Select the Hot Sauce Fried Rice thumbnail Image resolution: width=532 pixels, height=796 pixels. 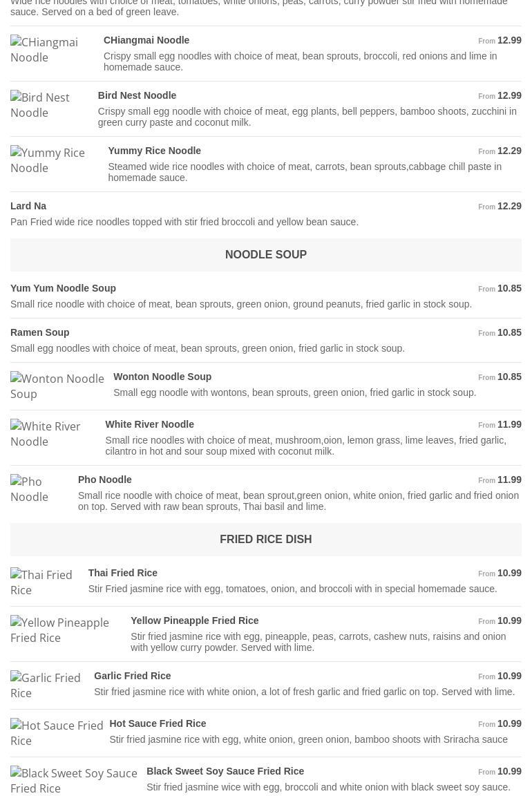click(57, 733)
